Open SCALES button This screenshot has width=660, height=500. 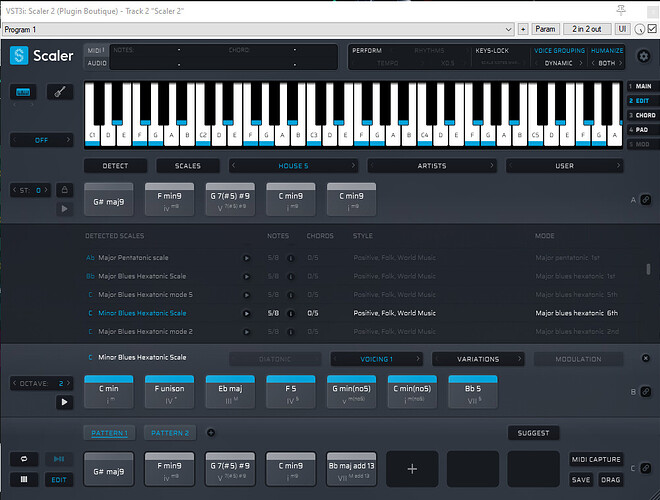[x=188, y=166]
